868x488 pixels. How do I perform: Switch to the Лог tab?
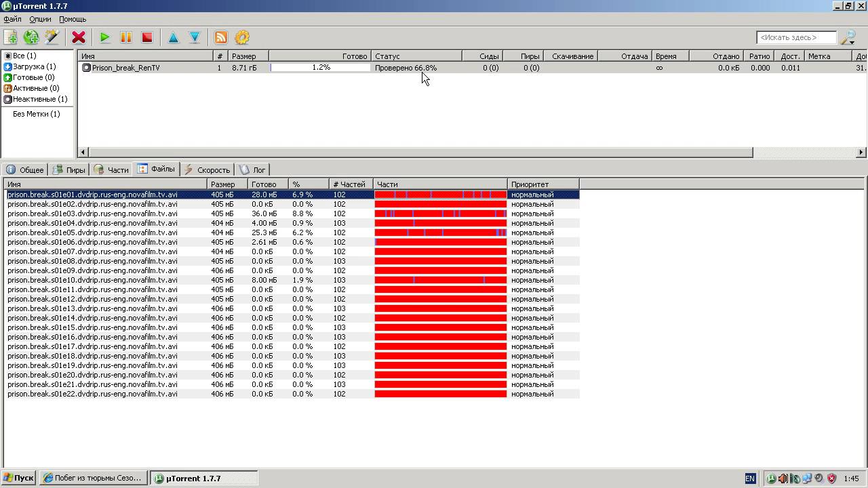coord(252,169)
